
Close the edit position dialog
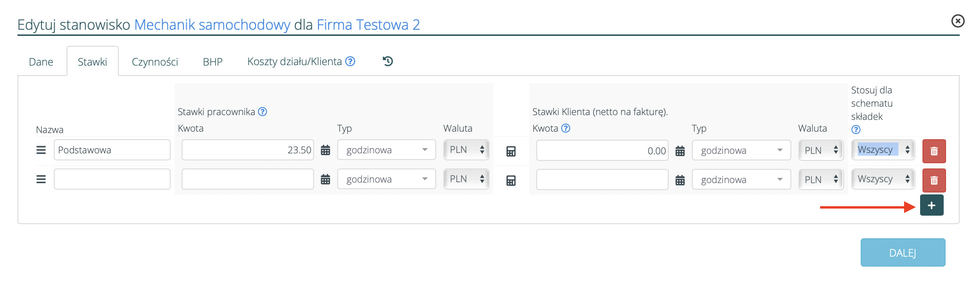958,21
